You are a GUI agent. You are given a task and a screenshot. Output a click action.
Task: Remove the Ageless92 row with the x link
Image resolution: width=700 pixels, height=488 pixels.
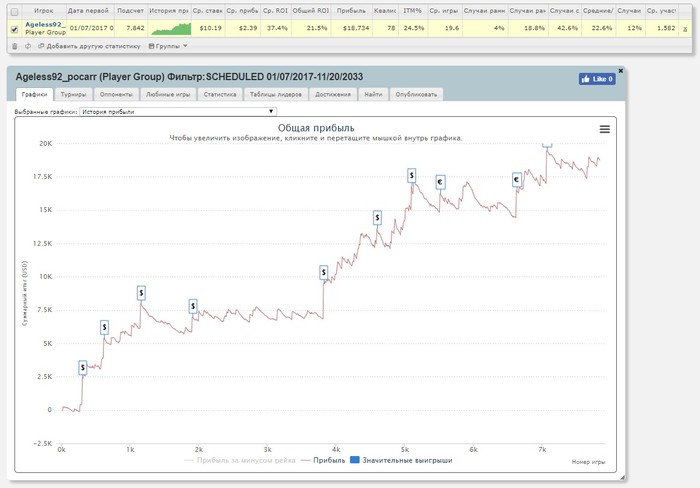click(x=685, y=29)
